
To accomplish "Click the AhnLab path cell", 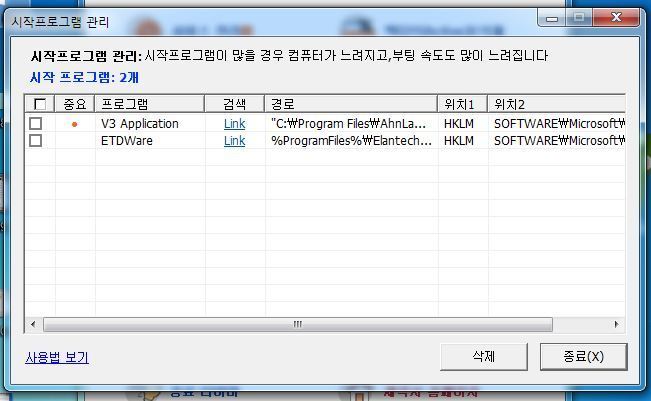I will pos(348,124).
